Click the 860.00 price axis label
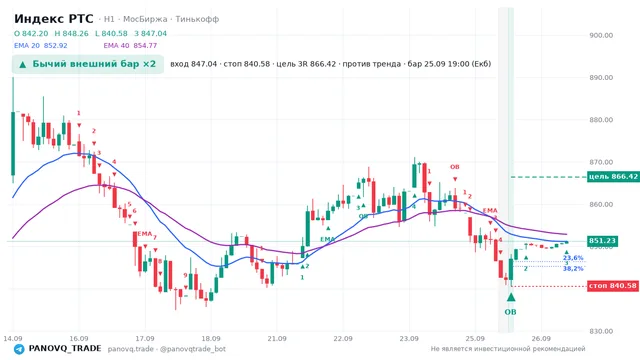 (x=601, y=204)
